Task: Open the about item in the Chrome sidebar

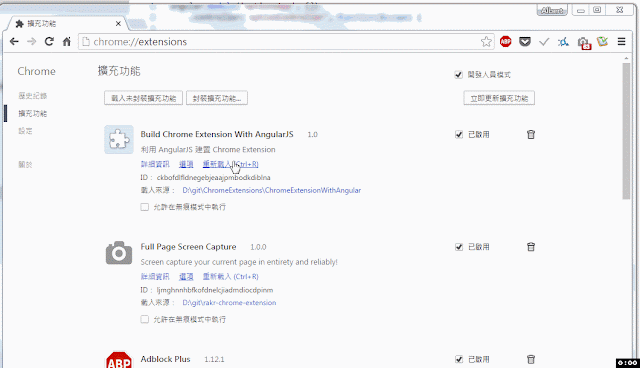Action: (x=25, y=165)
